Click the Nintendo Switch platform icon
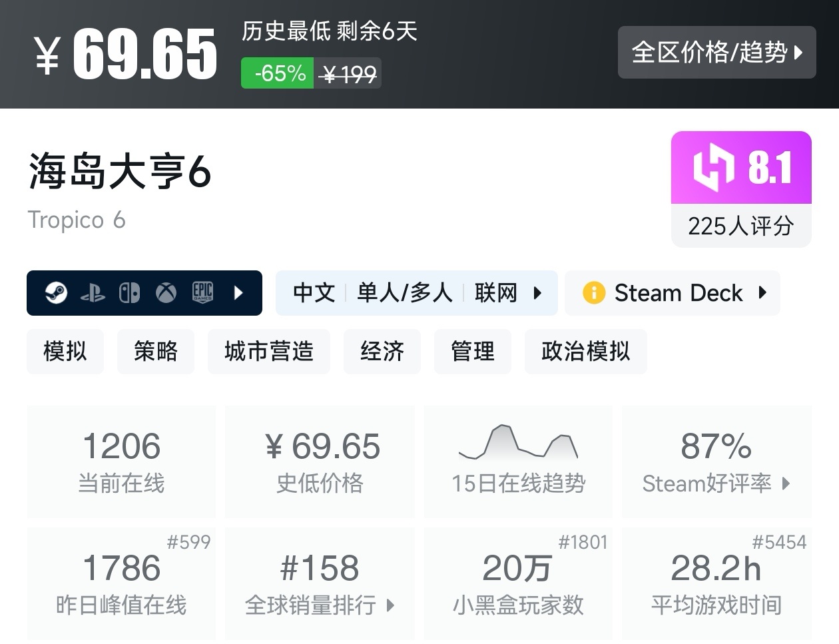Screen dimensions: 839x644 click(129, 293)
